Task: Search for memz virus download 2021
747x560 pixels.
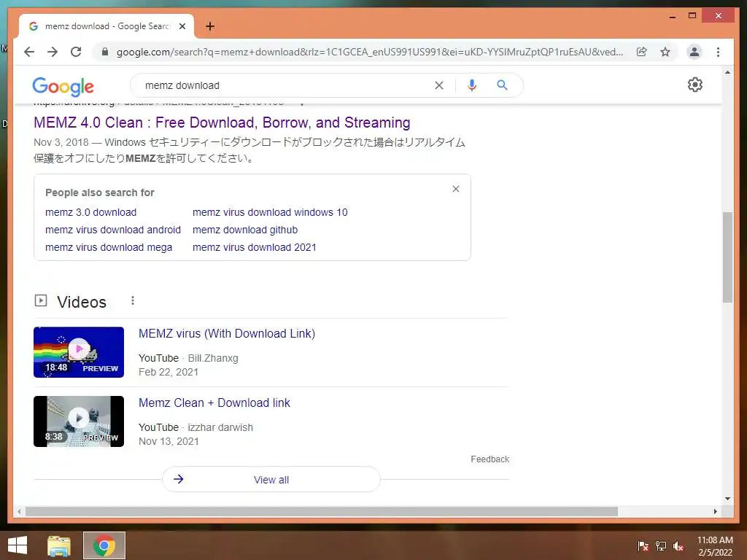Action: pyautogui.click(x=255, y=248)
